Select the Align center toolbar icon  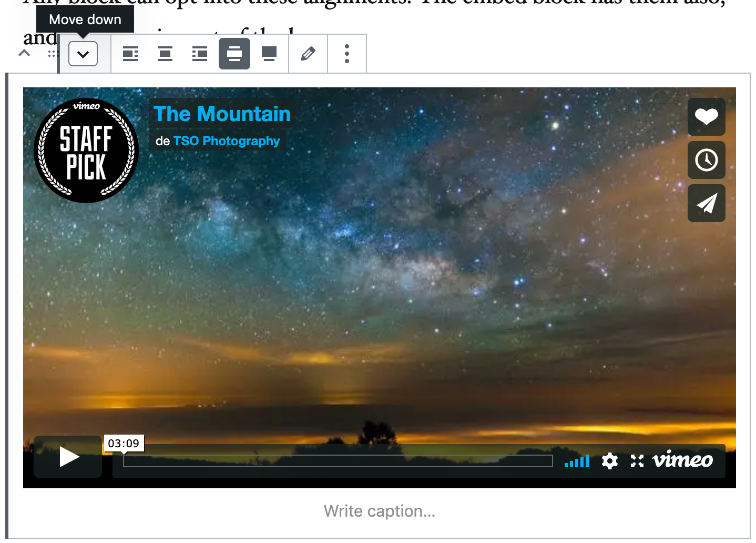tap(165, 54)
